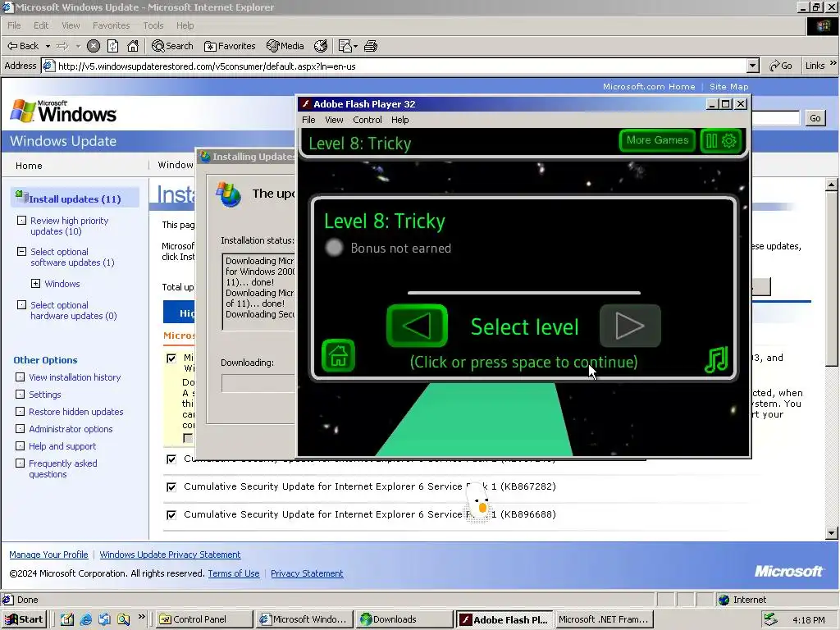Launch Internet Explorer from Quick Launch
Screen dimensions: 840x630
point(85,619)
